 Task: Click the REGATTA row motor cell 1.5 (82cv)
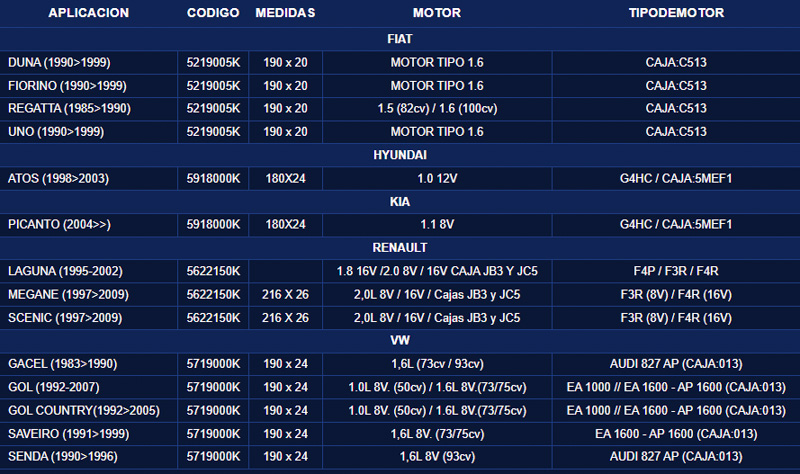click(436, 108)
